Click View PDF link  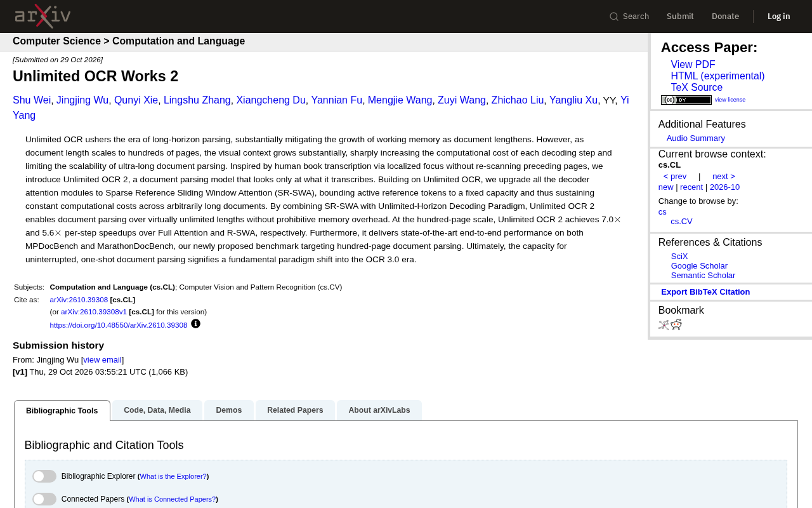693,65
